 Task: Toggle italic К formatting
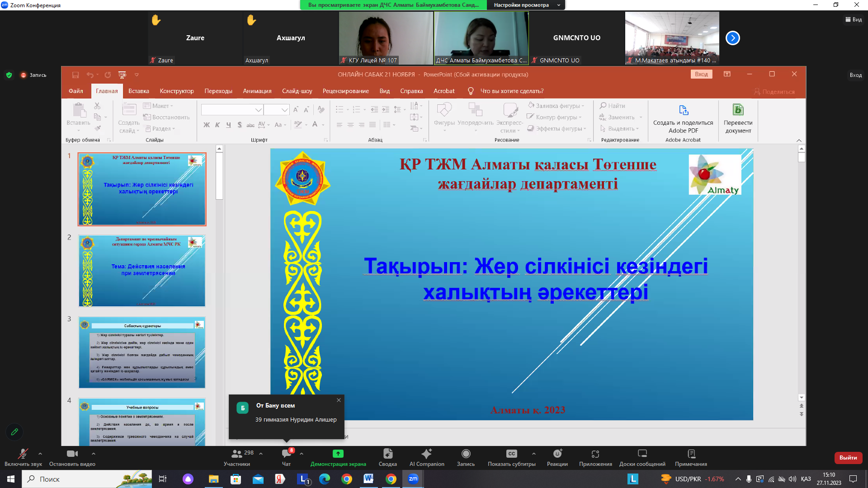click(217, 125)
